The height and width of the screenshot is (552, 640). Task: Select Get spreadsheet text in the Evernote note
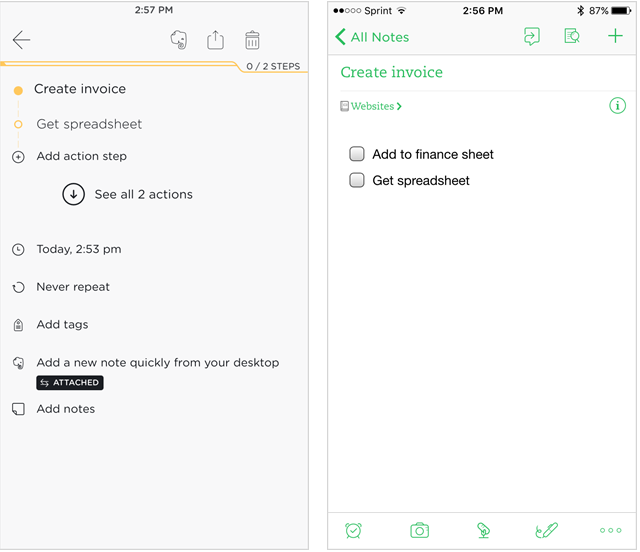421,180
